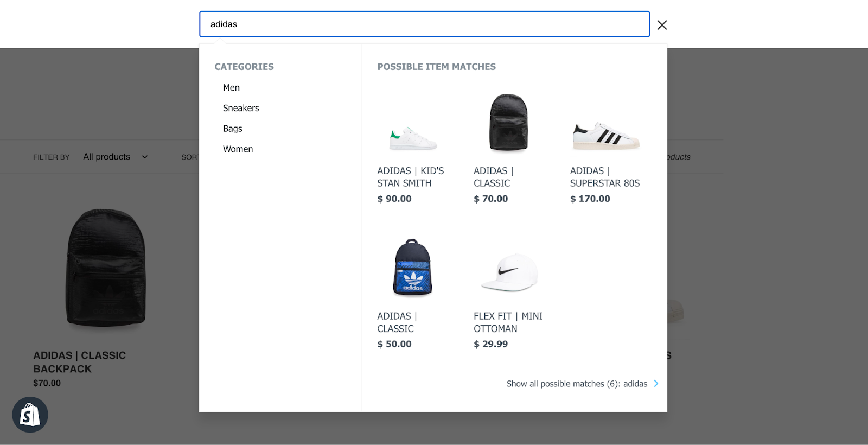Open the black Adidas Classic backpack thumbnail
868x445 pixels.
pos(509,123)
